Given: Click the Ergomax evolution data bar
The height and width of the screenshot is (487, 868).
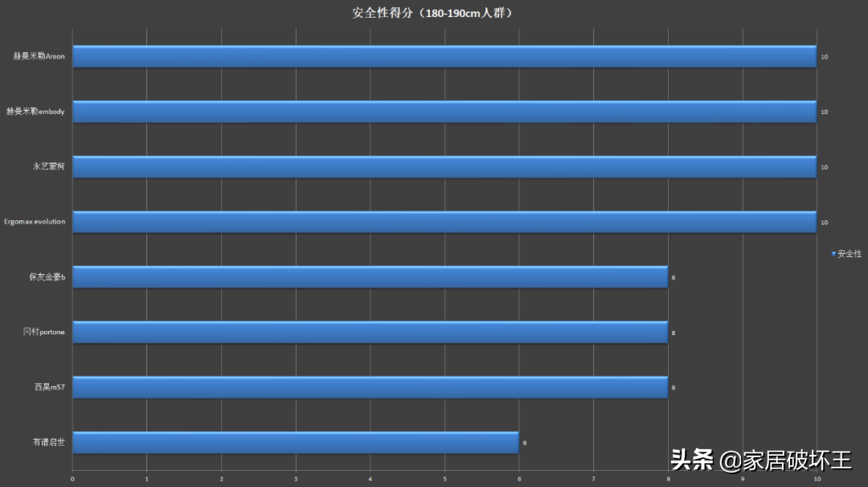Looking at the screenshot, I should pos(444,222).
